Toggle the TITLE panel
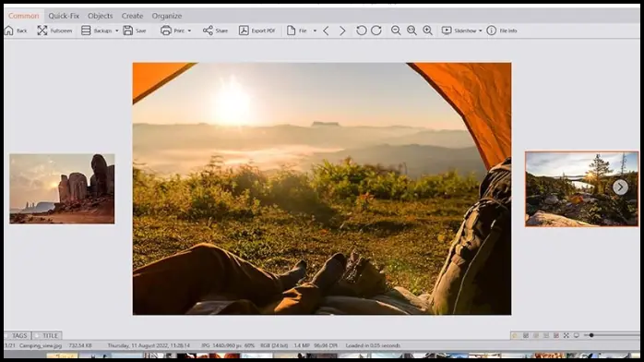Screen dimensions: 644x362 [x=47, y=336]
